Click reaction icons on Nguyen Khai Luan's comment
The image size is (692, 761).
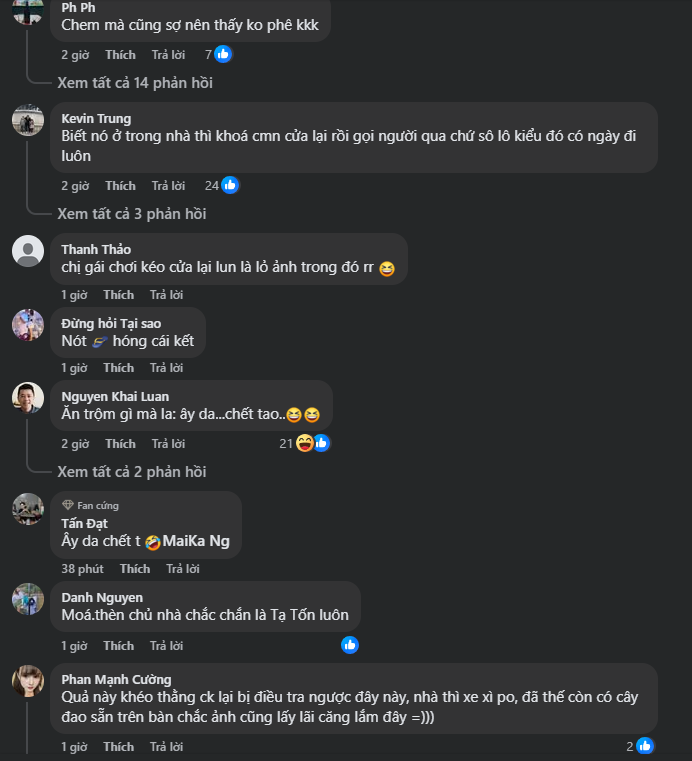point(312,443)
